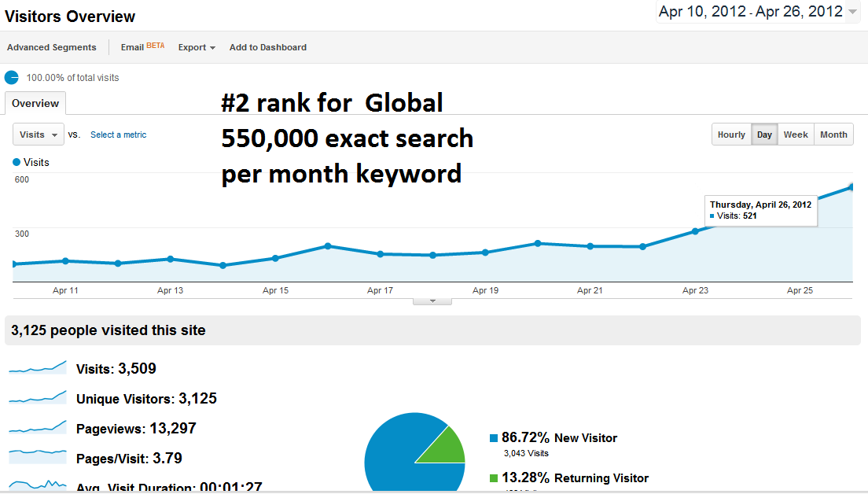This screenshot has width=868, height=494.
Task: Select the Overview tab
Action: (35, 104)
